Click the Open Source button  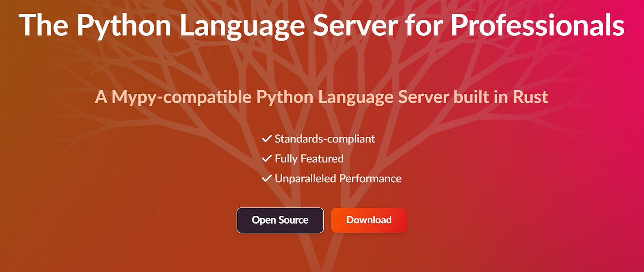[x=280, y=220]
